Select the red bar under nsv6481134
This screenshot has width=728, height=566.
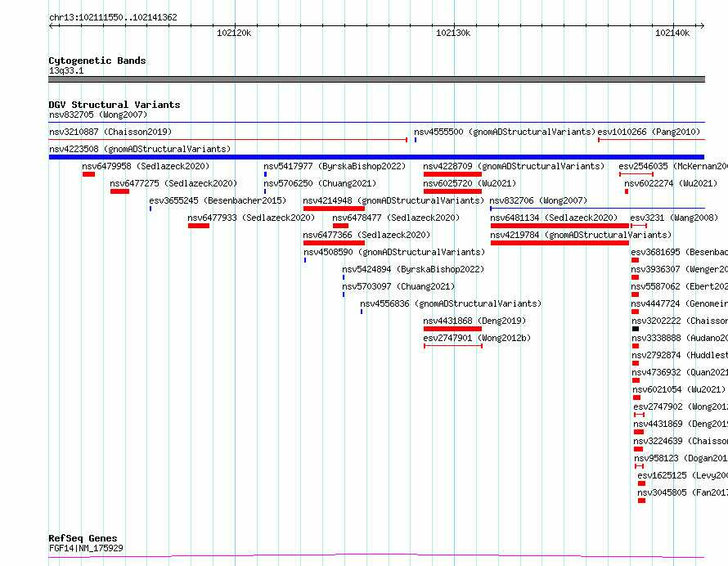[x=560, y=226]
